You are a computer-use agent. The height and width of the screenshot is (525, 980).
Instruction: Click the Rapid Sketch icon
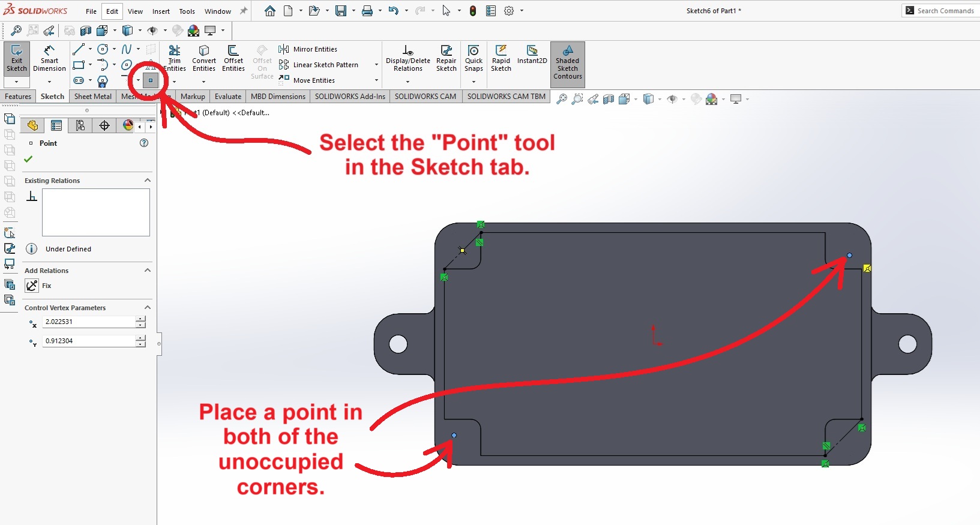(501, 59)
